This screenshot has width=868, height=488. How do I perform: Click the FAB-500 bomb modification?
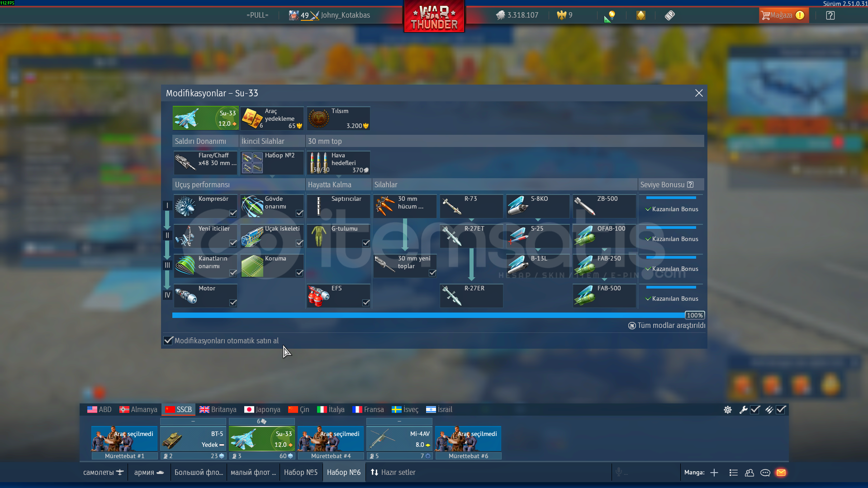point(604,296)
